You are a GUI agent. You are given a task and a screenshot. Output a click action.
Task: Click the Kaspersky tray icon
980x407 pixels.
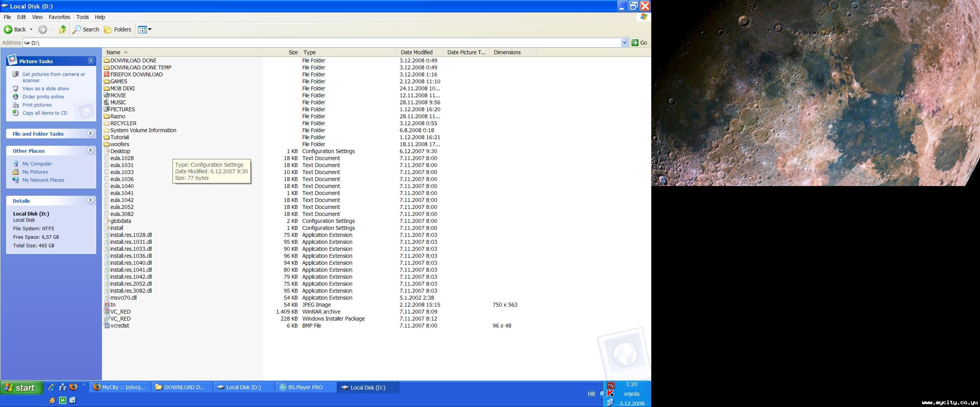click(x=611, y=394)
